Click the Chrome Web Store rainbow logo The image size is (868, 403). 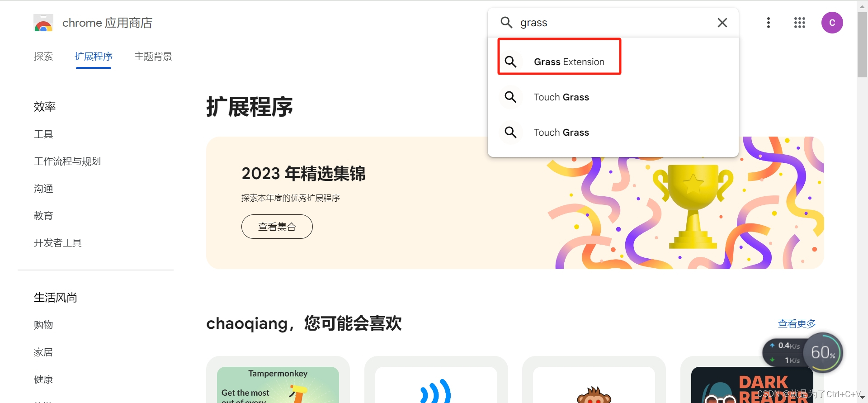click(43, 23)
